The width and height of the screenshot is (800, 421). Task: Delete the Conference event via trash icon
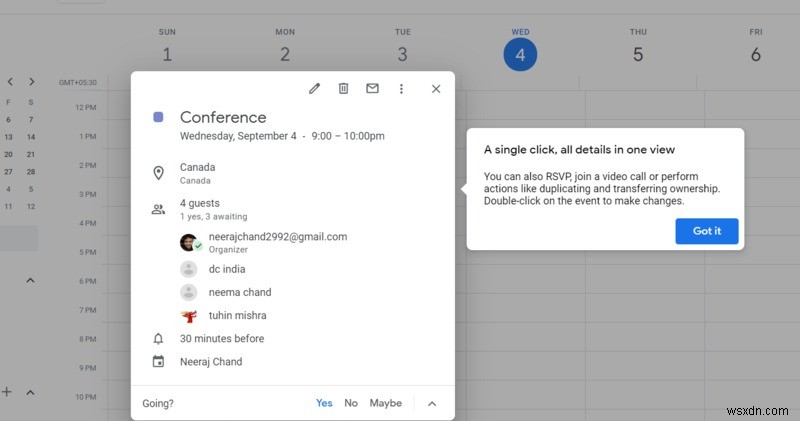pyautogui.click(x=343, y=89)
